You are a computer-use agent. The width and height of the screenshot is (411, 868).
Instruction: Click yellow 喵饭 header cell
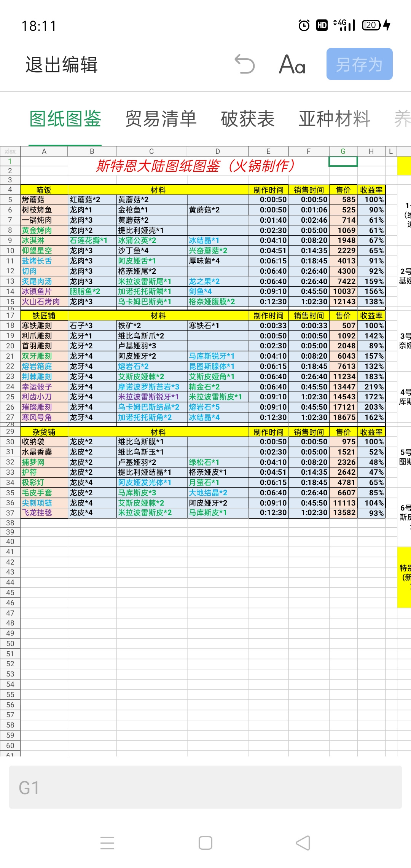(x=44, y=190)
